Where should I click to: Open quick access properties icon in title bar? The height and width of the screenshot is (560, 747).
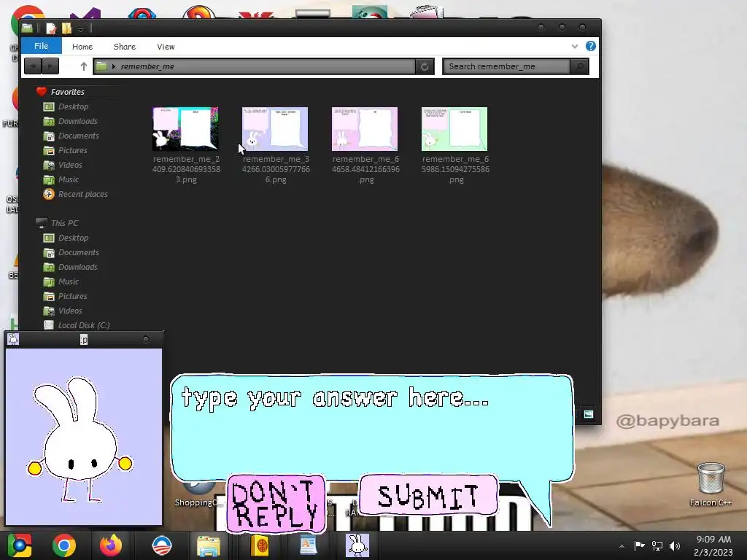(51, 28)
